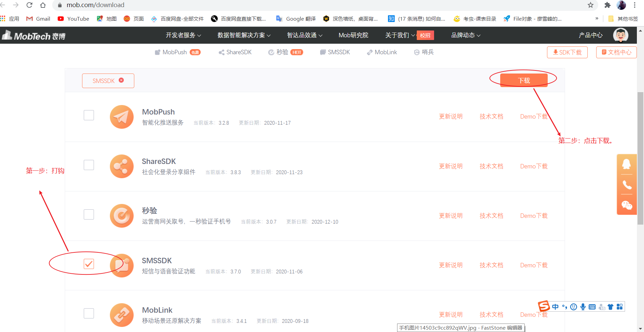Click the MobTech logo in the header
This screenshot has height=332, width=644.
point(33,35)
